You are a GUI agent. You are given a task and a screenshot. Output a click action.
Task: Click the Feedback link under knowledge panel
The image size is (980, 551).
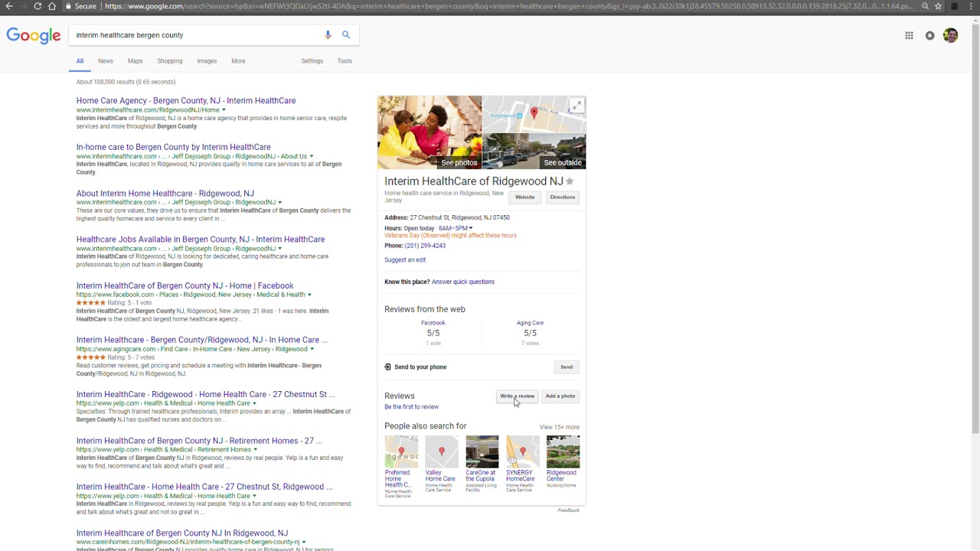tap(569, 510)
